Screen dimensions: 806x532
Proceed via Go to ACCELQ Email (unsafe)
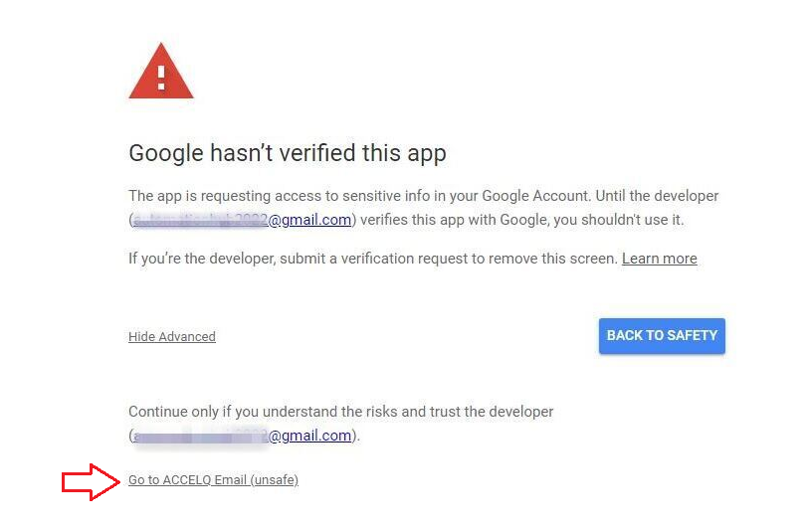coord(213,480)
